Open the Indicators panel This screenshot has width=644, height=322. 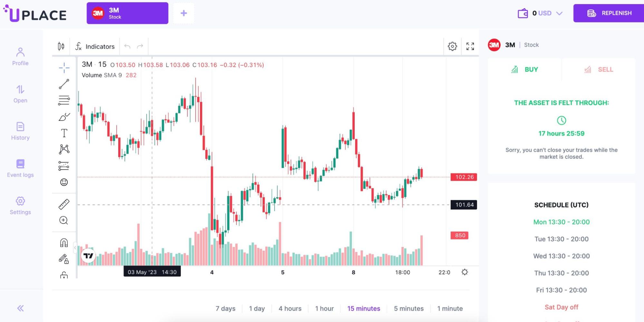pos(94,46)
